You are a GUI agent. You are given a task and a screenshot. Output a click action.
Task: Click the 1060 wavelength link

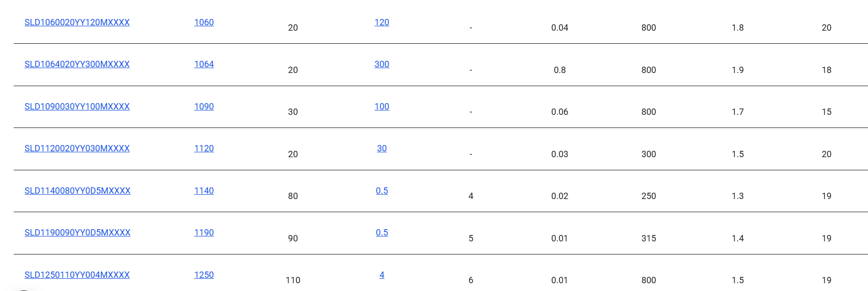coord(204,22)
